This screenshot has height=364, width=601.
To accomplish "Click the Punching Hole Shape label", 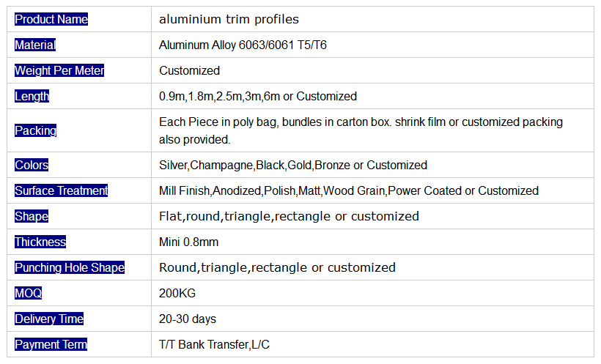I will coord(70,267).
